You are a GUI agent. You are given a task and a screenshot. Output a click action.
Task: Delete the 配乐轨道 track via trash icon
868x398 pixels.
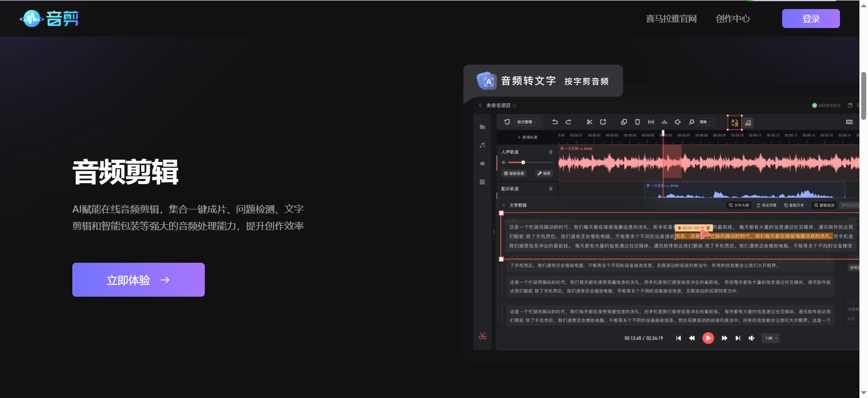click(x=551, y=189)
